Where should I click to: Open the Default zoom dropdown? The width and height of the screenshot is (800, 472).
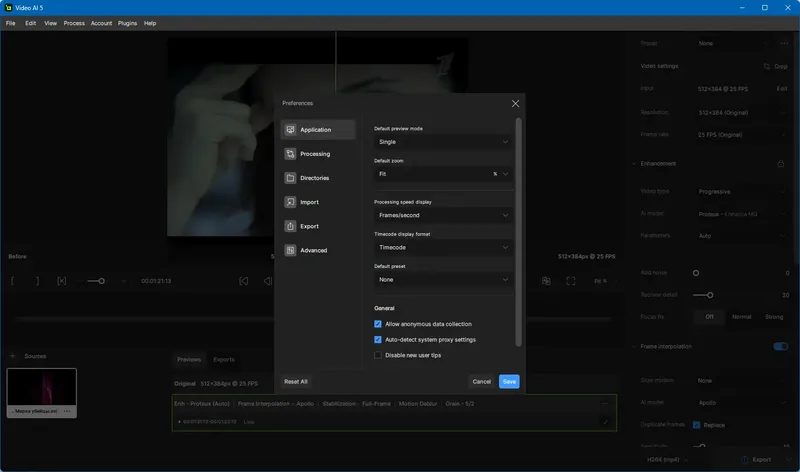(x=443, y=174)
